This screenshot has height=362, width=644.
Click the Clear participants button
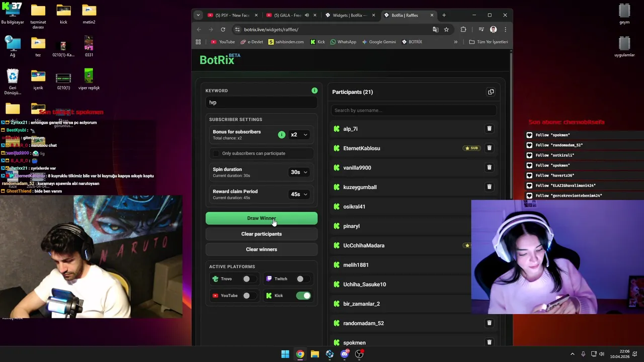pyautogui.click(x=262, y=234)
